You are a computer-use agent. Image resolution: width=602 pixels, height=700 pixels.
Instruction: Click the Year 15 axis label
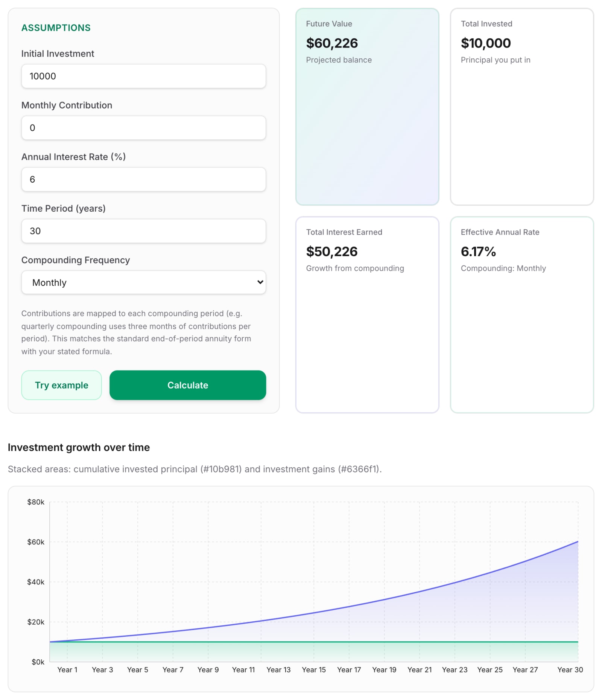tap(314, 670)
